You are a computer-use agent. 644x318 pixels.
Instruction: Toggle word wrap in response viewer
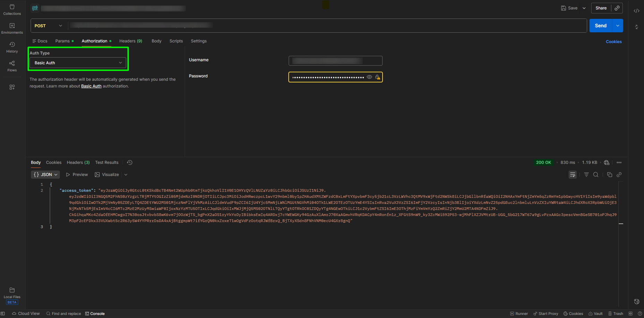coord(573,175)
